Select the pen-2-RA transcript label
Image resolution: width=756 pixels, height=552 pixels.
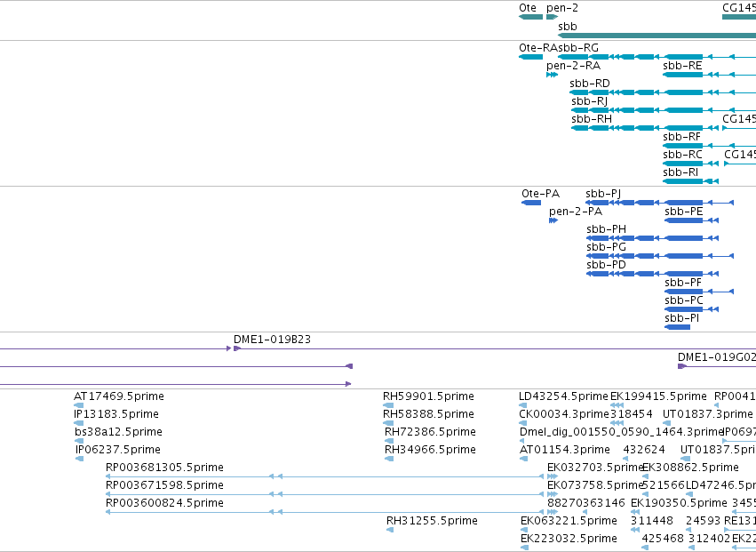(x=574, y=66)
